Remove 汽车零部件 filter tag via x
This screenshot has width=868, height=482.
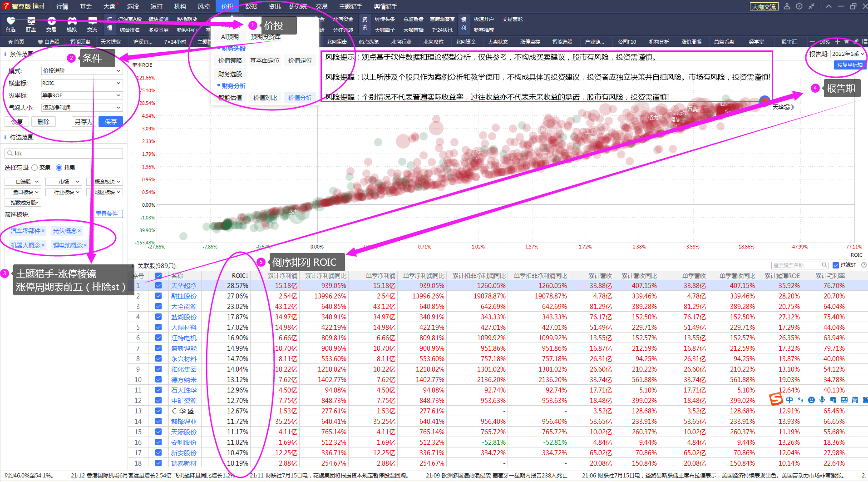(43, 231)
